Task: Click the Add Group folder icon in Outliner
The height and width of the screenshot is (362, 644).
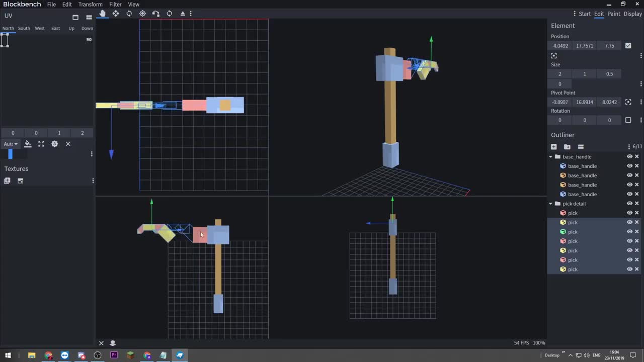Action: click(x=567, y=147)
